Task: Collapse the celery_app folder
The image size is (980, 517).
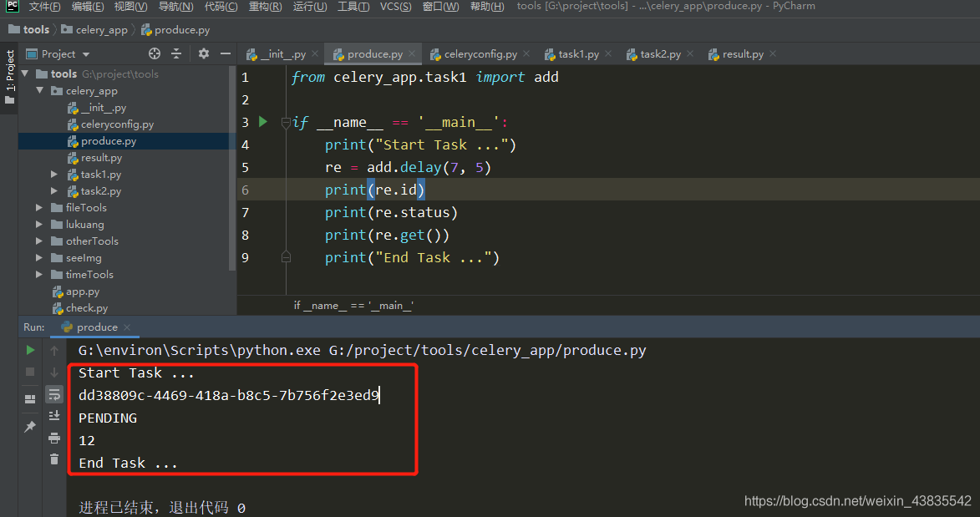Action: 40,91
